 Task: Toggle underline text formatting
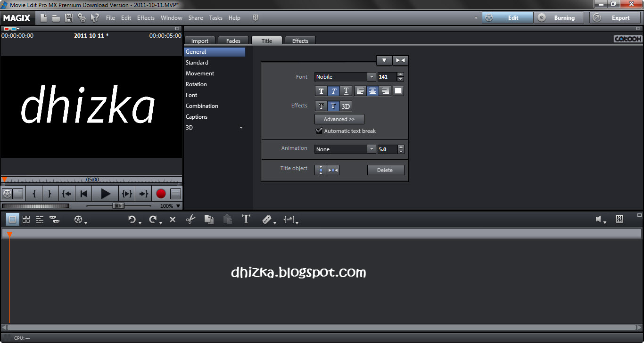click(346, 91)
